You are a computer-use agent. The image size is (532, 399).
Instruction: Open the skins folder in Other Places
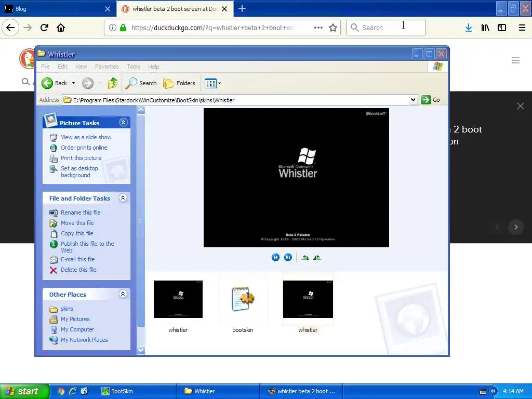click(67, 309)
